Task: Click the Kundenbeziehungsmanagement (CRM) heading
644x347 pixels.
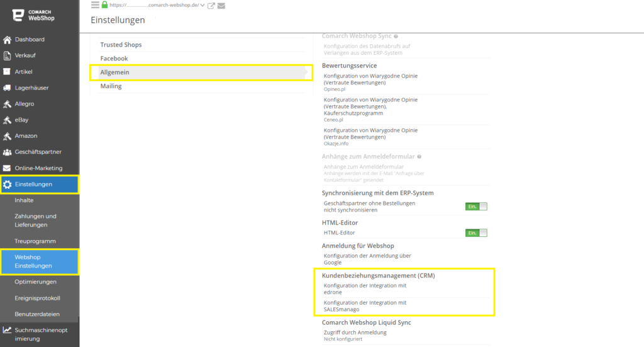Action: [x=378, y=276]
